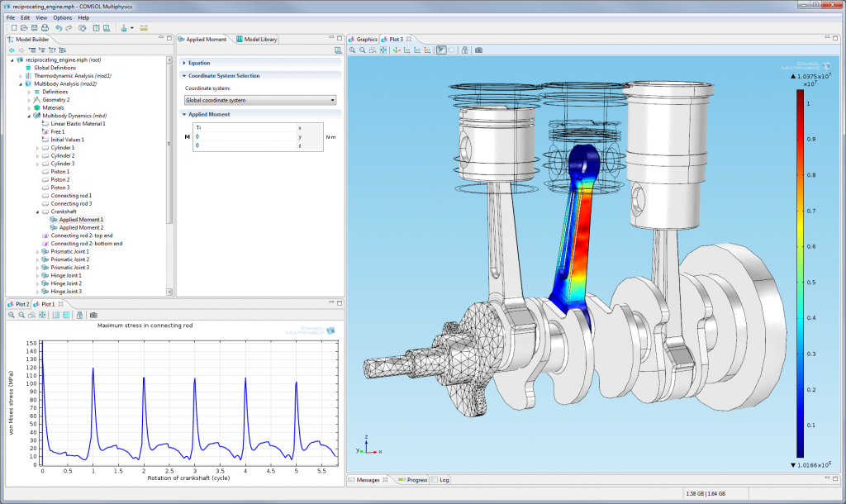
Task: Click the Zoom In icon above the 3D graphics
Action: coord(353,50)
